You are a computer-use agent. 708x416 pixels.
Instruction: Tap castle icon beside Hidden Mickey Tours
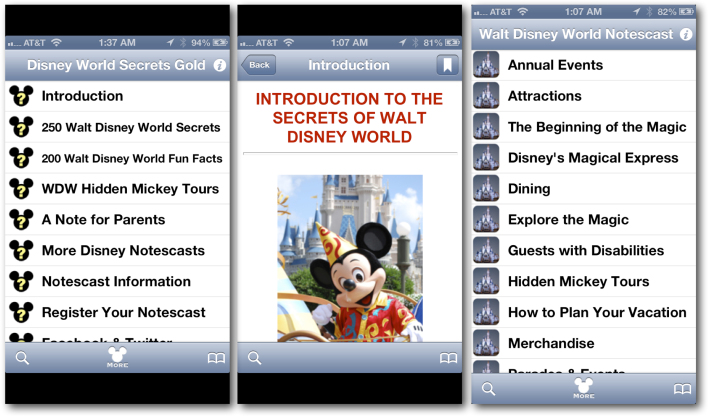tap(486, 281)
